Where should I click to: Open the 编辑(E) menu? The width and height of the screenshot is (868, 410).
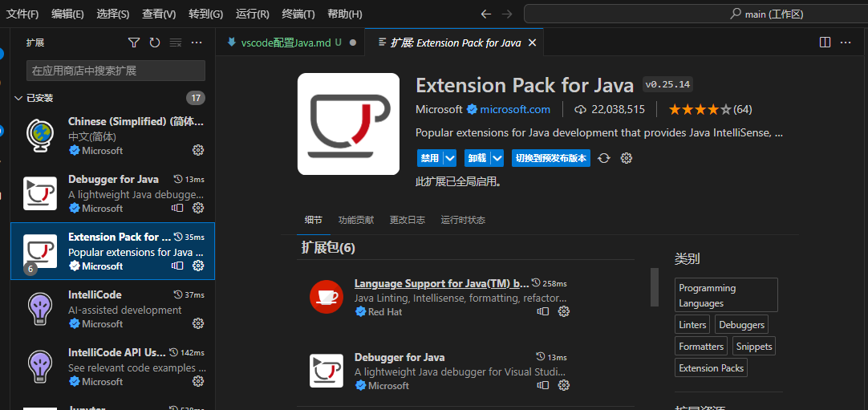(67, 14)
